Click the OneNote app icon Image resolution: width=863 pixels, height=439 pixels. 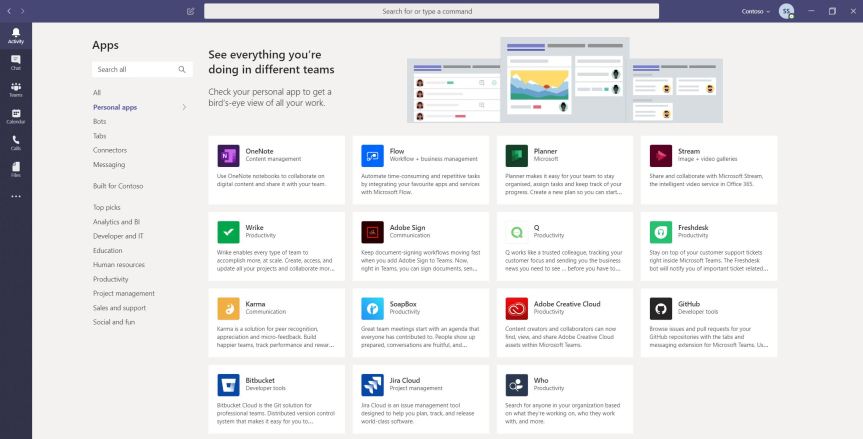(x=228, y=155)
